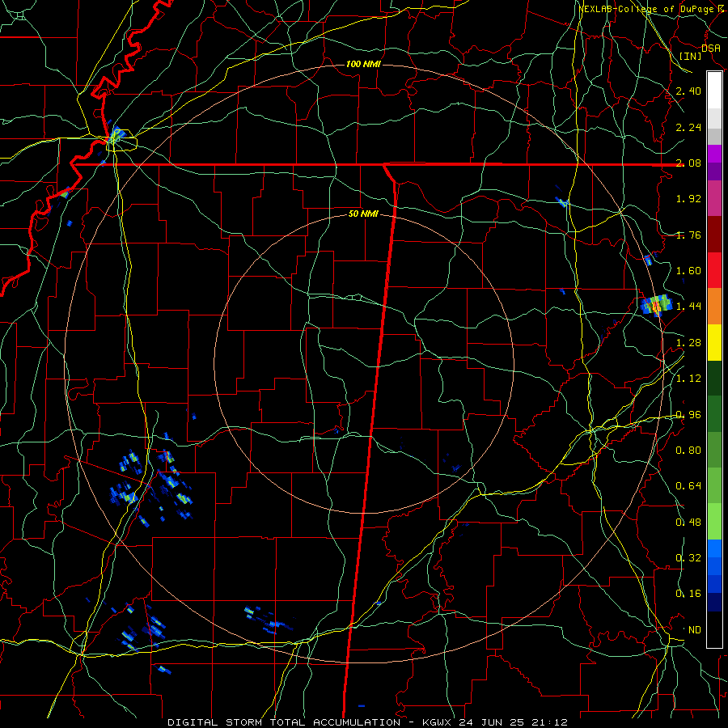Click the ND legend label
This screenshot has width=728, height=728.
pyautogui.click(x=695, y=630)
